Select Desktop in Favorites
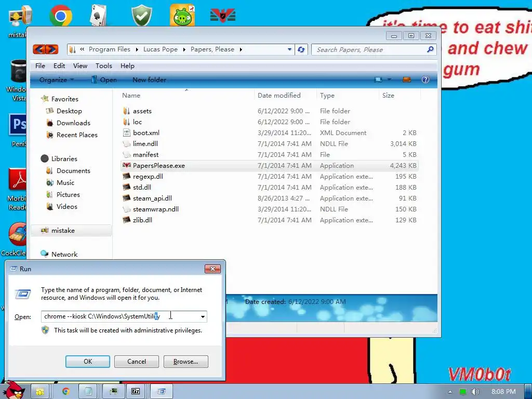This screenshot has width=532, height=399. [69, 111]
